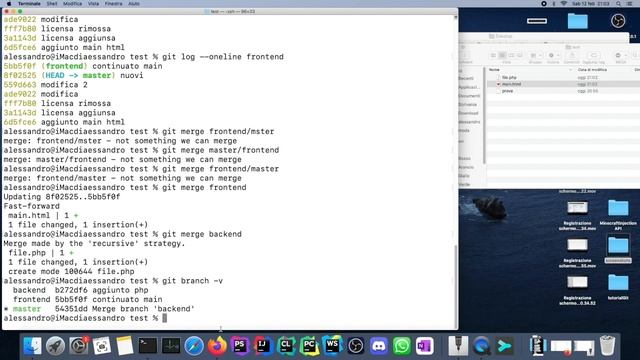
Task: Click the date and time in menu bar
Action: (x=590, y=4)
